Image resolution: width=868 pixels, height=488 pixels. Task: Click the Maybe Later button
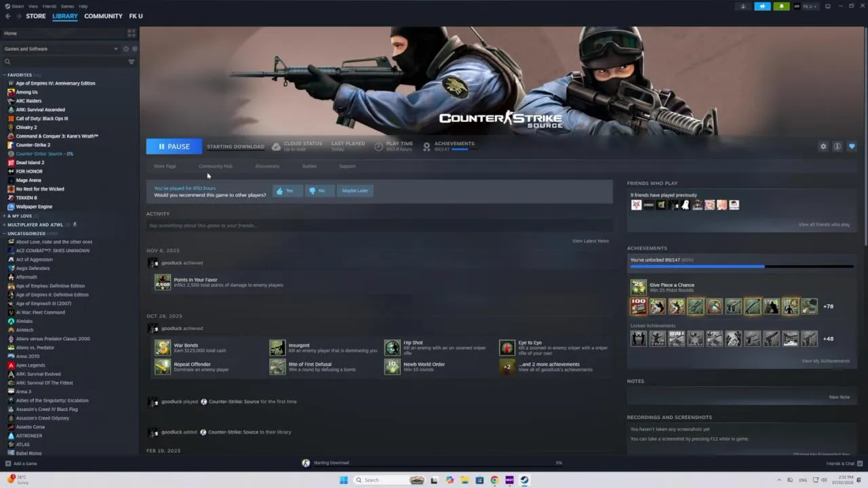(355, 190)
